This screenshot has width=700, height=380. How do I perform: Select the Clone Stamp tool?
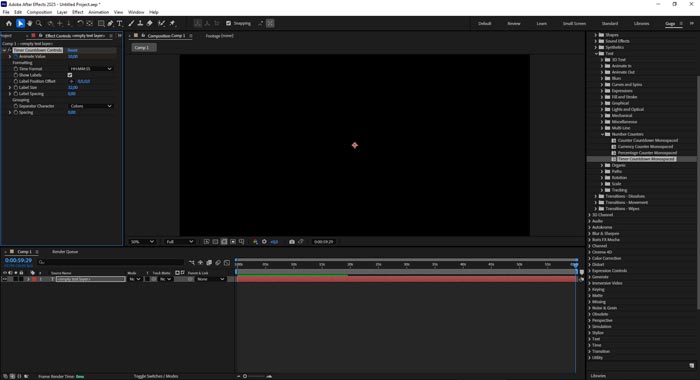coord(140,23)
